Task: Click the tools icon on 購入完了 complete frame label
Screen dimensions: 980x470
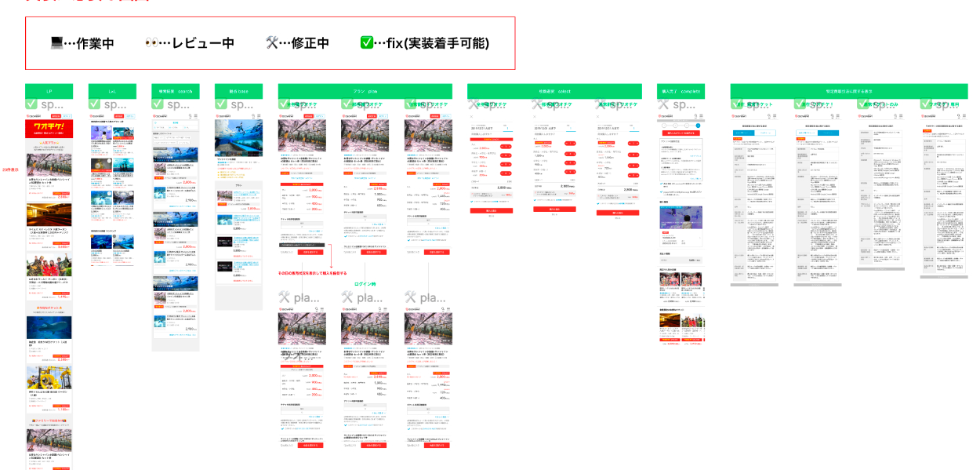Action: [x=665, y=104]
